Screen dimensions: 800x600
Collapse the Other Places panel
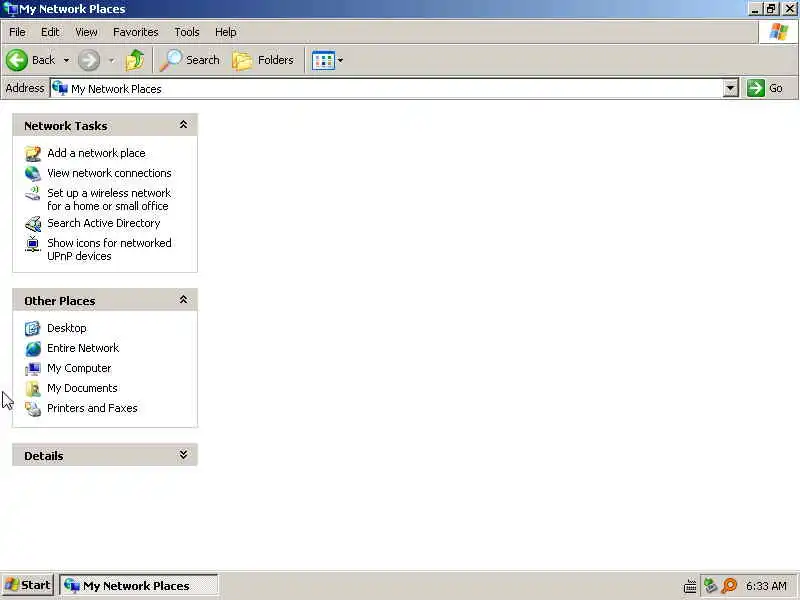183,300
